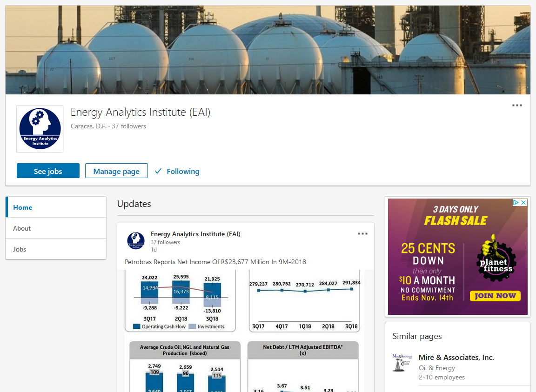This screenshot has height=392, width=536.
Task: Toggle the Following status for this page
Action: (177, 171)
